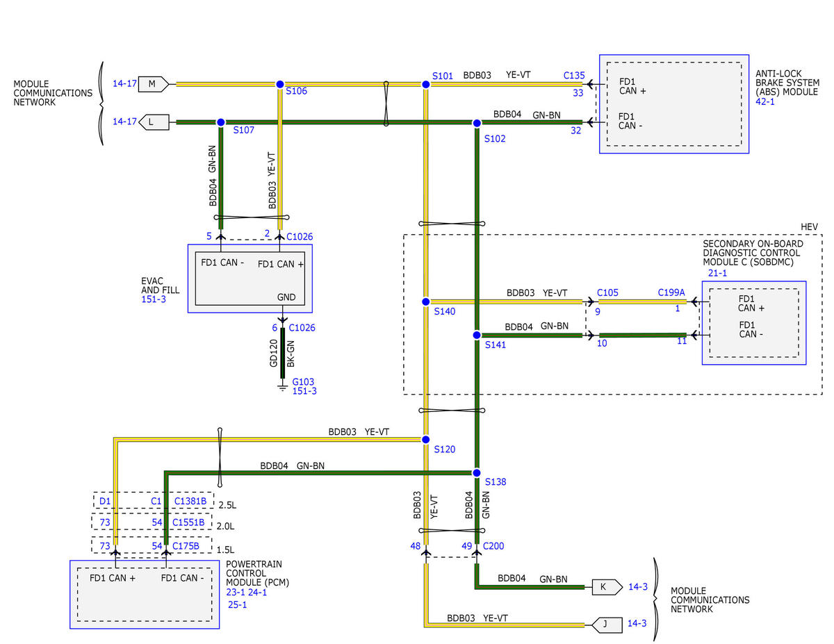Click the C105 connector label
The height and width of the screenshot is (644, 834).
pyautogui.click(x=607, y=293)
